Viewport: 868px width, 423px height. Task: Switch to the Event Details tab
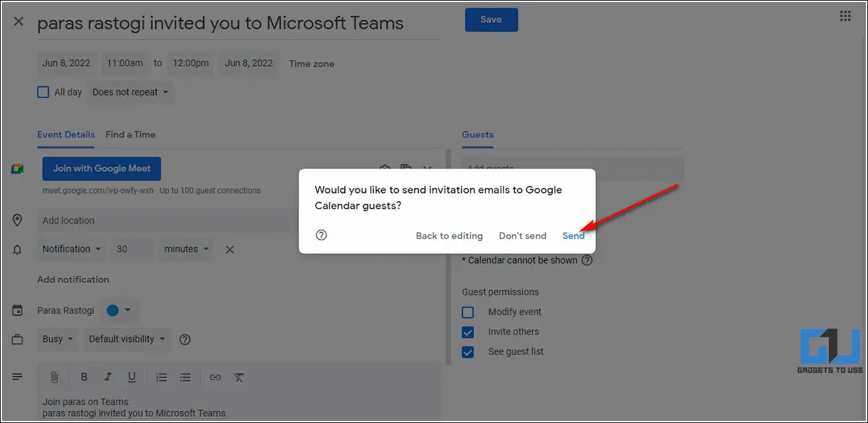66,134
